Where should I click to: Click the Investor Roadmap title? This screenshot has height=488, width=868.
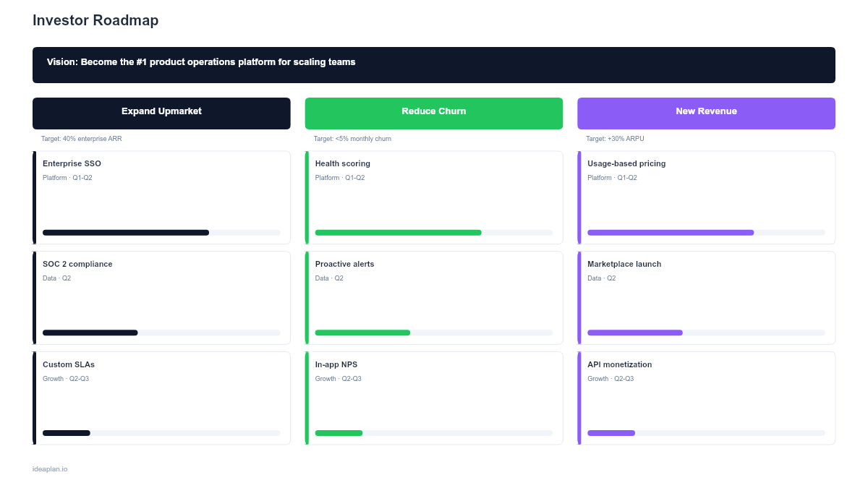coord(95,20)
